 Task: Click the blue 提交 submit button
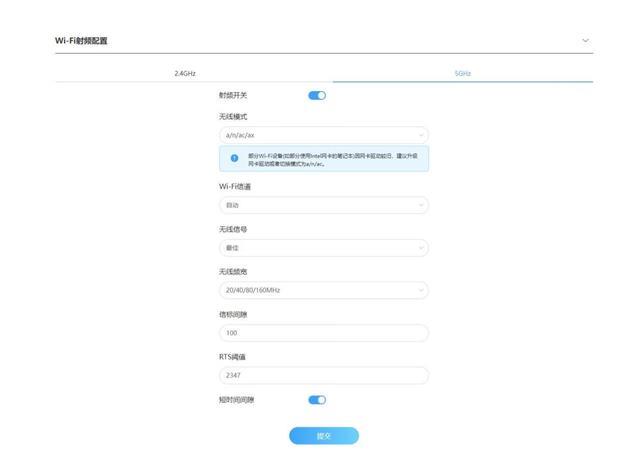tap(324, 436)
